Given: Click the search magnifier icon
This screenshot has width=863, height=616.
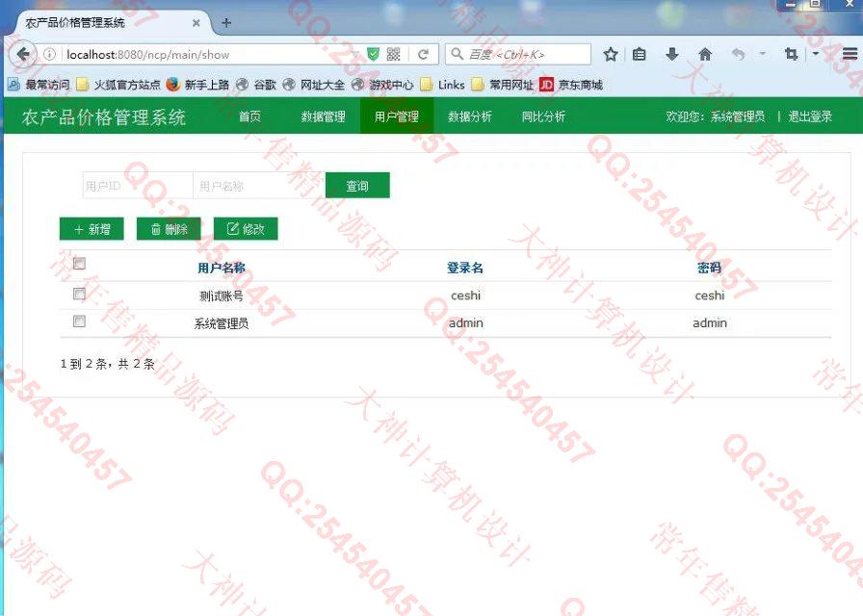Looking at the screenshot, I should point(457,54).
